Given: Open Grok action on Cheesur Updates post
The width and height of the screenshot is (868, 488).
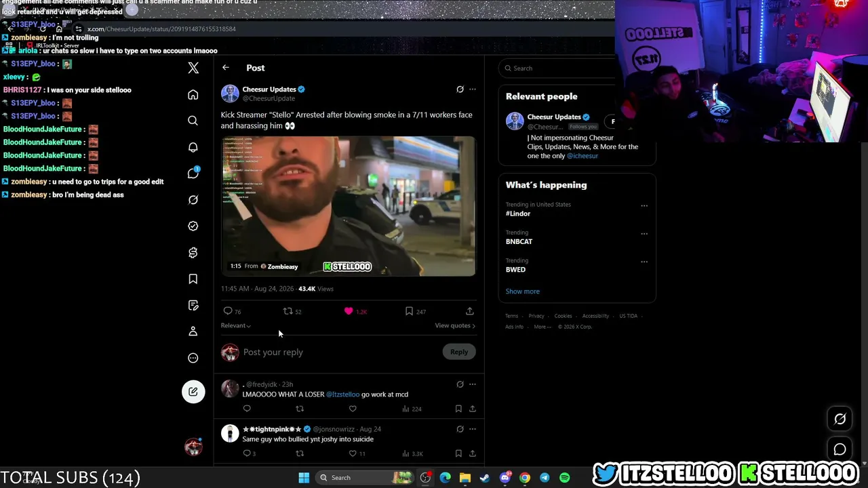Looking at the screenshot, I should (460, 89).
